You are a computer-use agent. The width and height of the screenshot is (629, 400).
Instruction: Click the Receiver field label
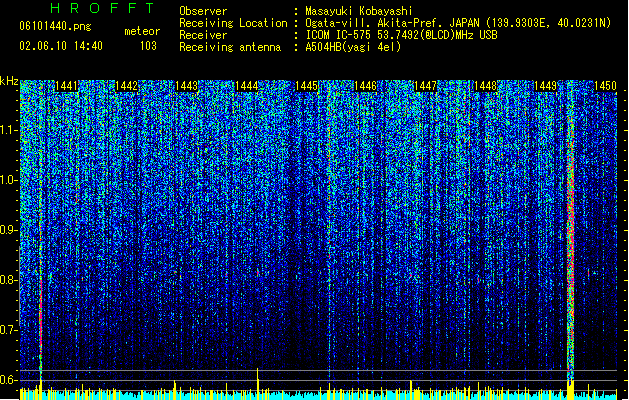[x=203, y=35]
